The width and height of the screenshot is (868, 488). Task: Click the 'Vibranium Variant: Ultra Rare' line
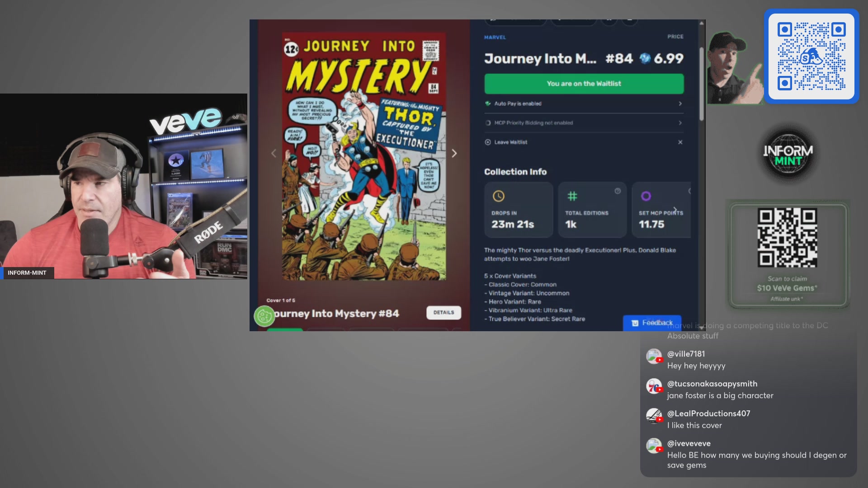click(x=528, y=310)
